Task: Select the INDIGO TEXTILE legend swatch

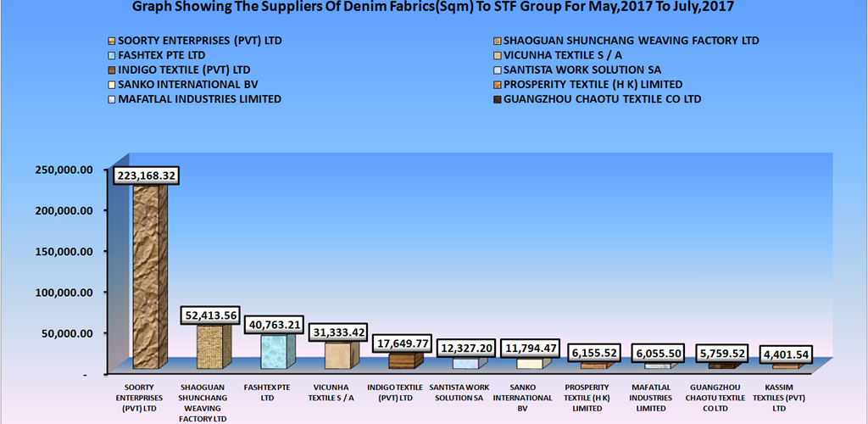Action: (113, 70)
